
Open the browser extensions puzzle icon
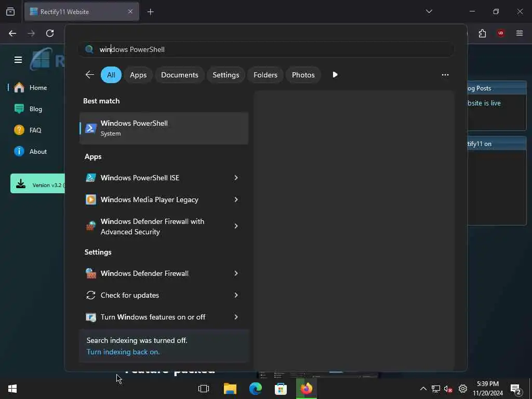click(x=482, y=33)
